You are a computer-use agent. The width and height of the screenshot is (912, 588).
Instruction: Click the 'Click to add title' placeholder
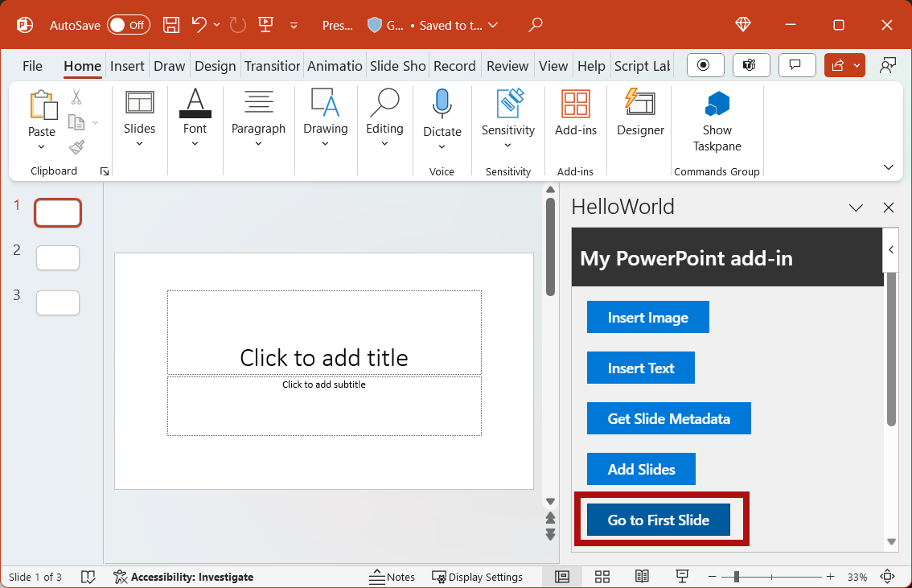(x=324, y=332)
